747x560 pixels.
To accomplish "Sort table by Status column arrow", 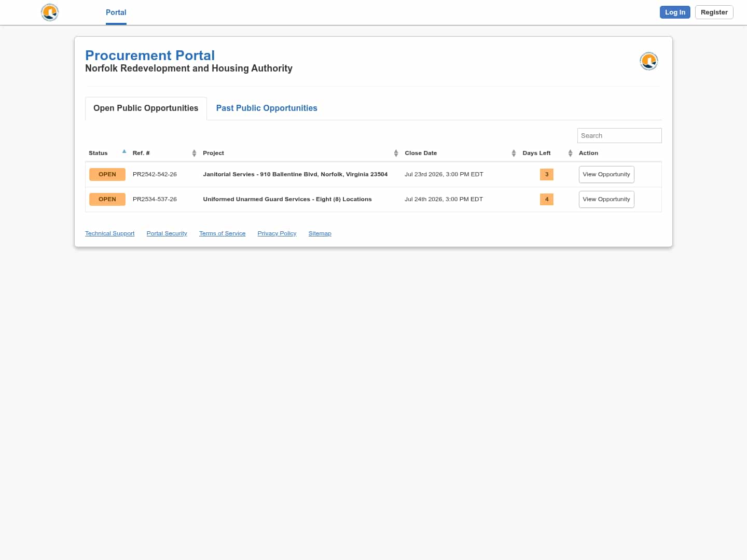I will pos(124,151).
